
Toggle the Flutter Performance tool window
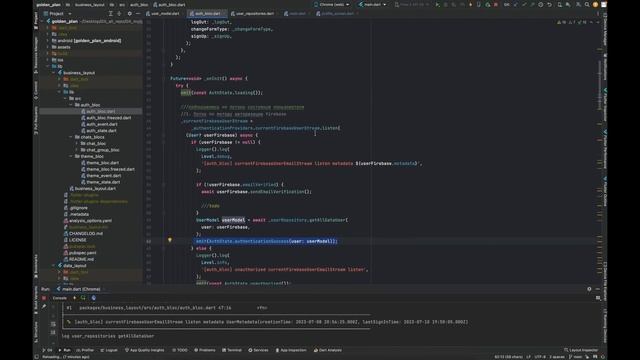[x=605, y=149]
